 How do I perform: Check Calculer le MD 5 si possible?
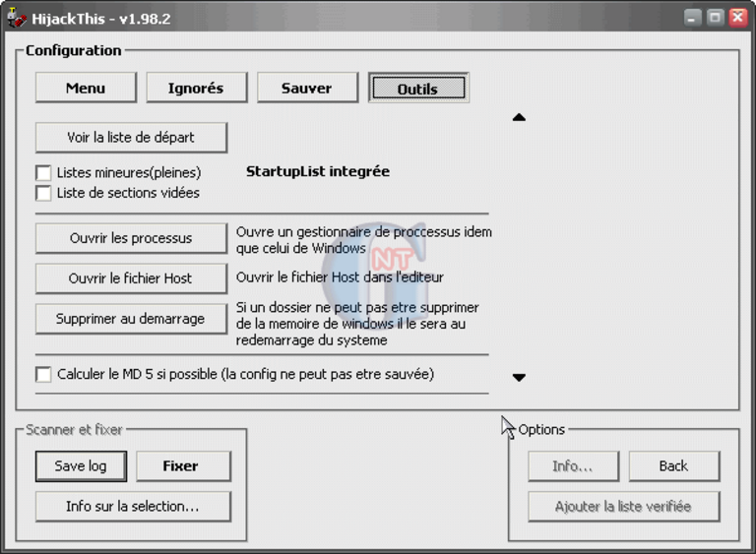coord(43,374)
